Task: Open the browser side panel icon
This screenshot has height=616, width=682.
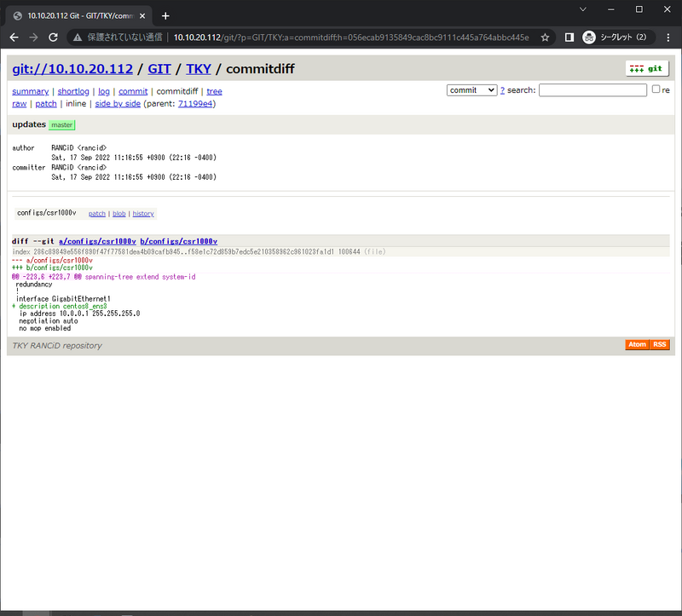Action: tap(569, 37)
